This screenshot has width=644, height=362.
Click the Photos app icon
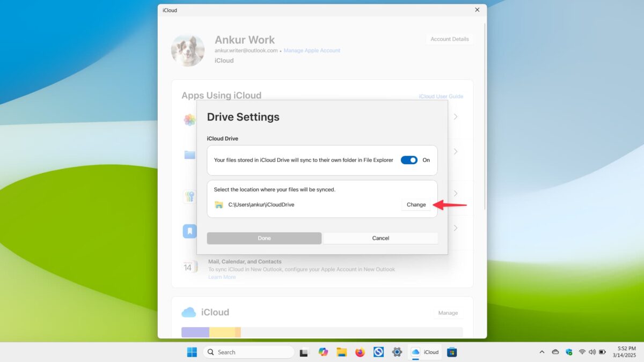(x=189, y=120)
